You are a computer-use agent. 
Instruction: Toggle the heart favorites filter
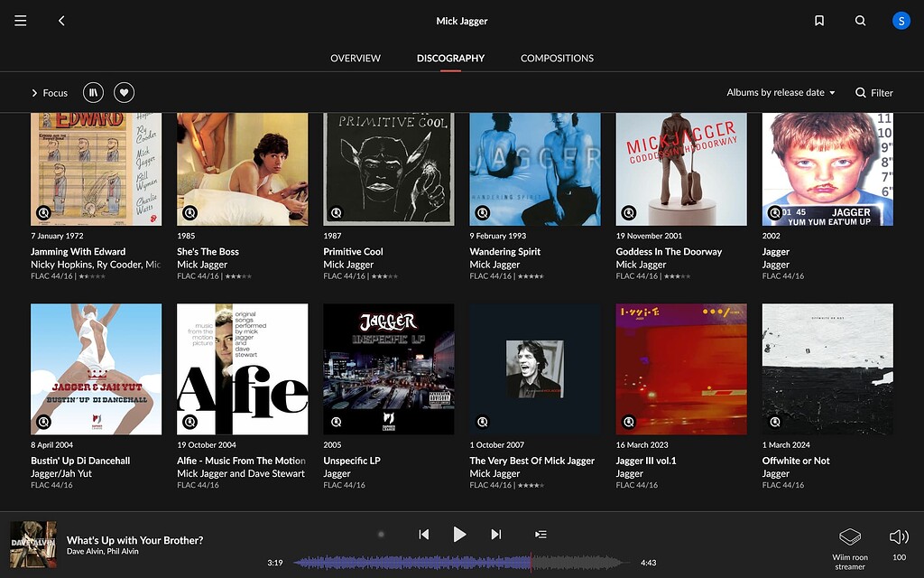(124, 92)
